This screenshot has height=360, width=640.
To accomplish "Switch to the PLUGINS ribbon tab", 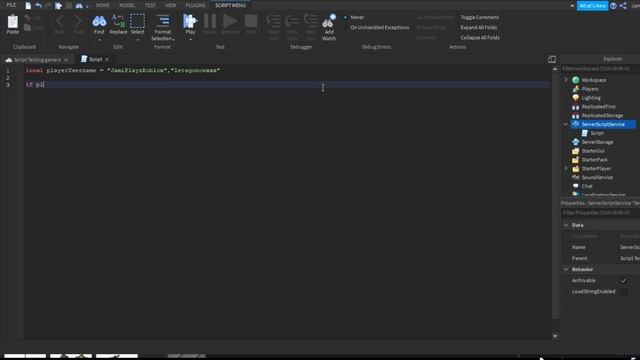I will click(x=196, y=5).
